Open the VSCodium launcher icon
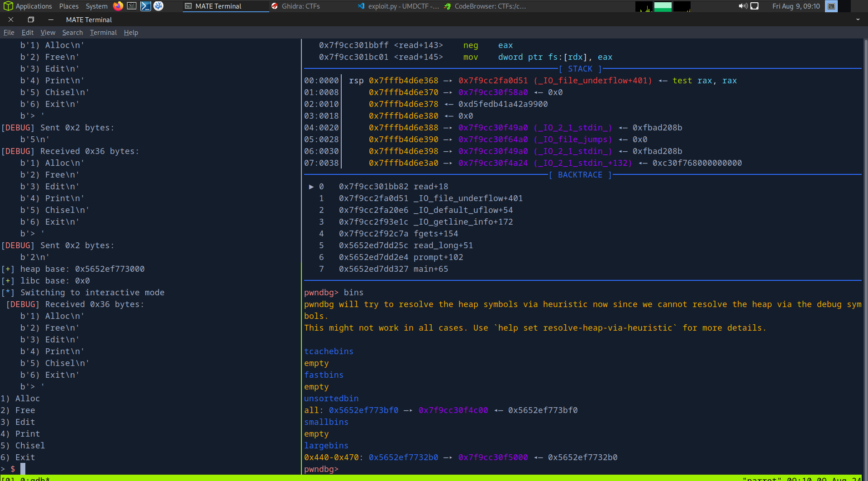This screenshot has width=868, height=481. pyautogui.click(x=158, y=6)
